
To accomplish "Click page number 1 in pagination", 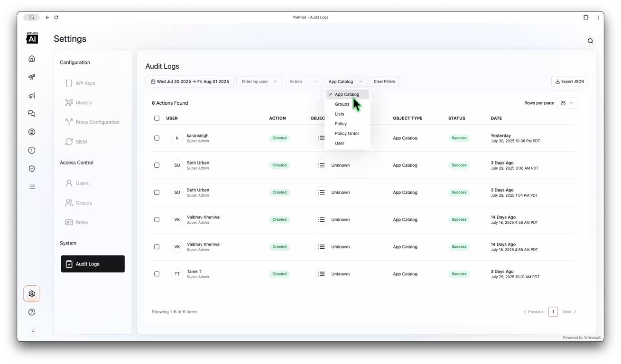I will pos(553,312).
